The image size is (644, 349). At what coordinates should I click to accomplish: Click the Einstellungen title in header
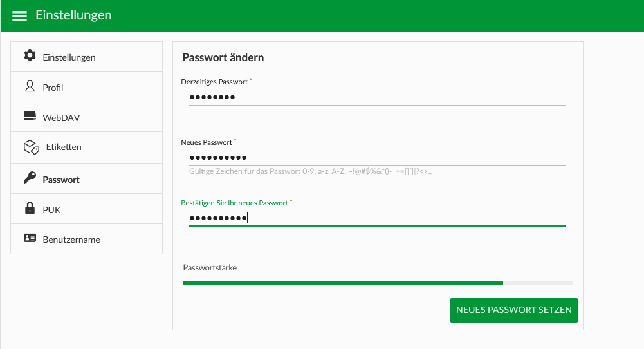(x=73, y=15)
